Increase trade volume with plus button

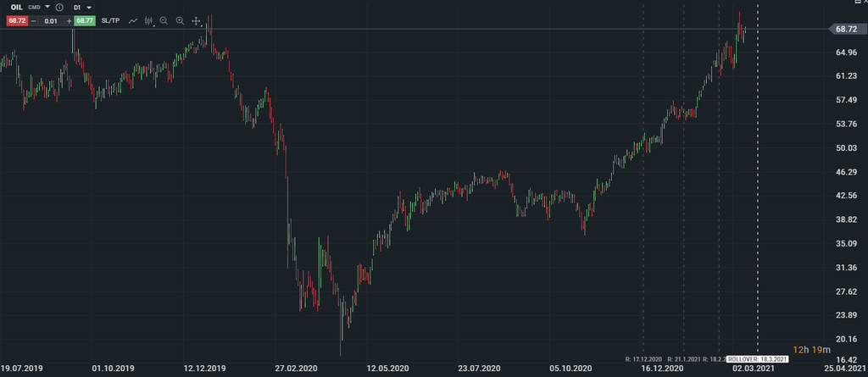[69, 19]
